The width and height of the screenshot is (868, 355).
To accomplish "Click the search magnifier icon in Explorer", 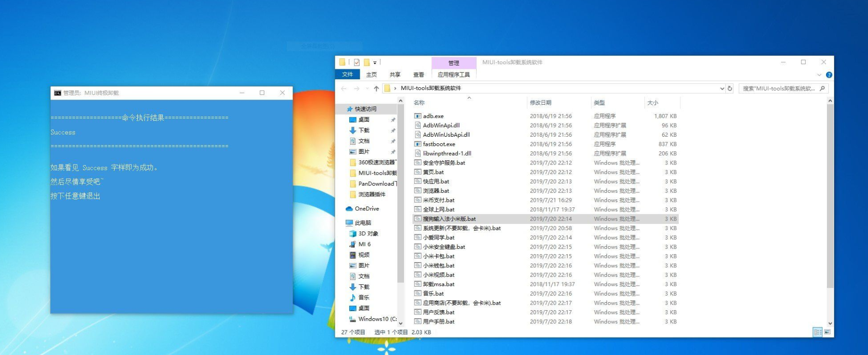I will click(822, 88).
